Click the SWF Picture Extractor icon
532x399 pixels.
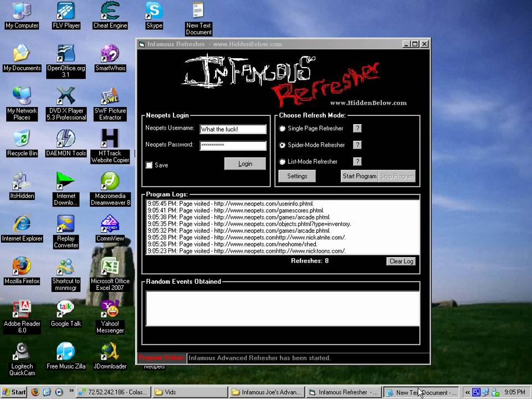coord(110,104)
